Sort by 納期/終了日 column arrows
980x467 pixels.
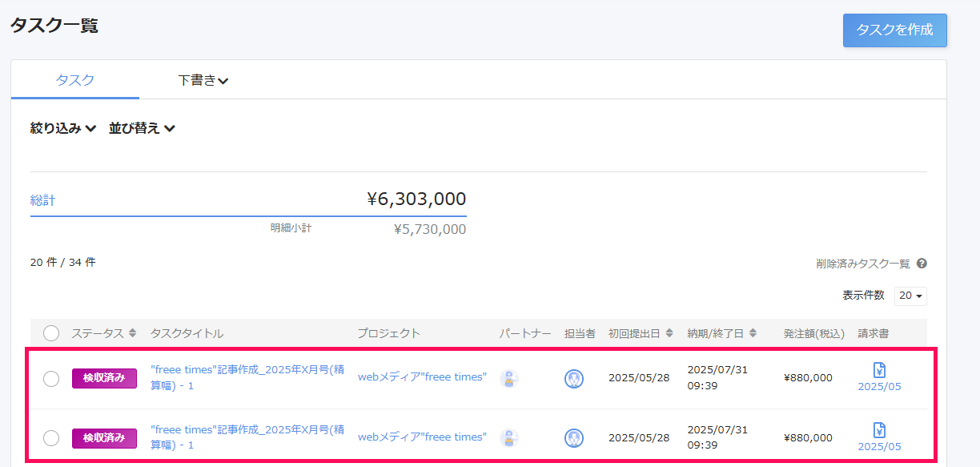(753, 333)
